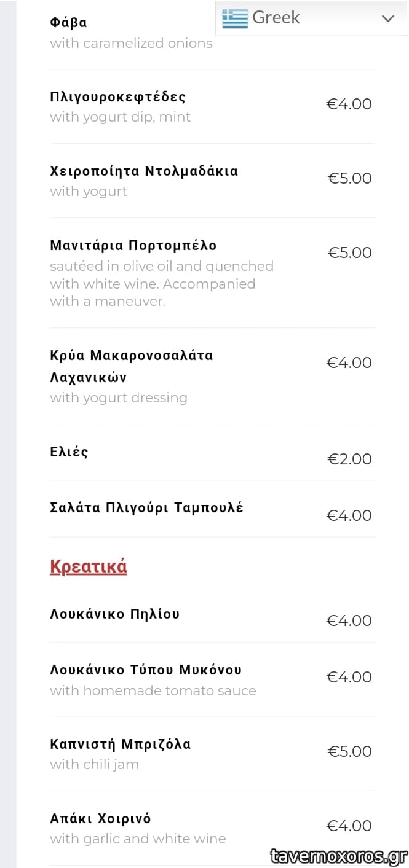Image resolution: width=409 pixels, height=868 pixels.
Task: Expand the language dropdown chevron
Action: pos(387,18)
